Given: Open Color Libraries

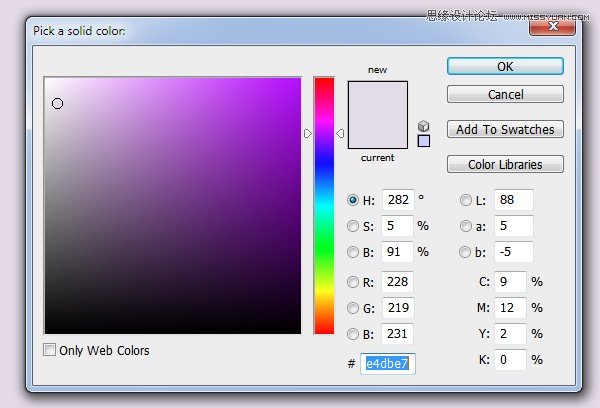Looking at the screenshot, I should (505, 164).
